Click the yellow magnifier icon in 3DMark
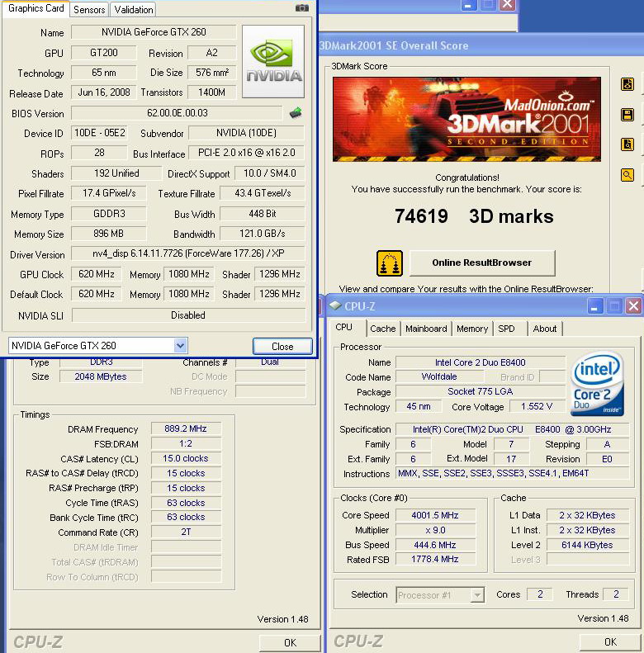This screenshot has height=653, width=644. [627, 175]
